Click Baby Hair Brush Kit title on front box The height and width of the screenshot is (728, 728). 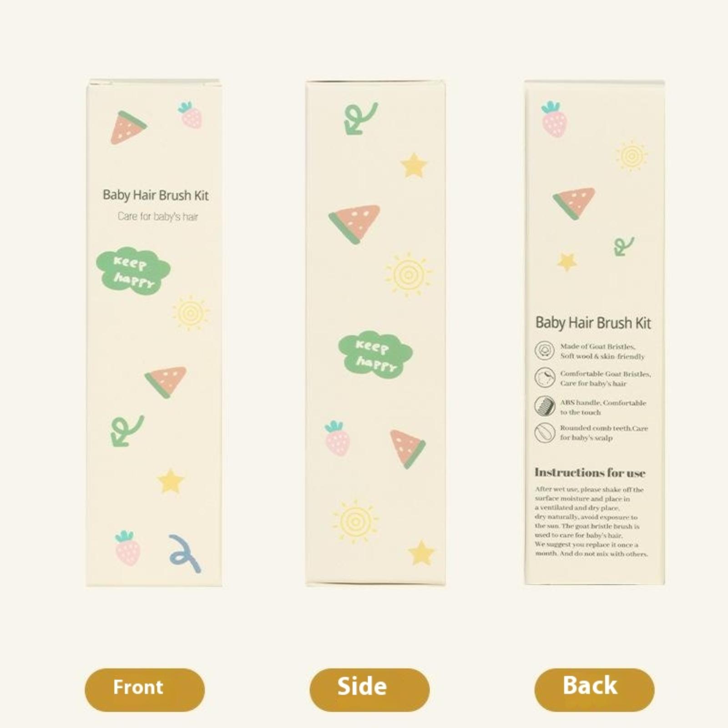coord(156,196)
